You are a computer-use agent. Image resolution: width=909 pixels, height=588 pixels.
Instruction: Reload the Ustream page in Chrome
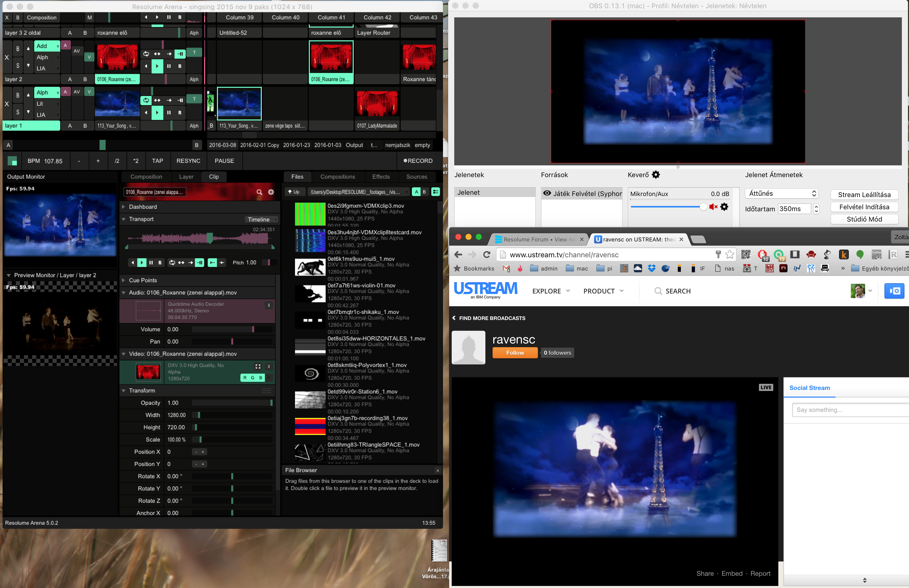click(x=486, y=255)
